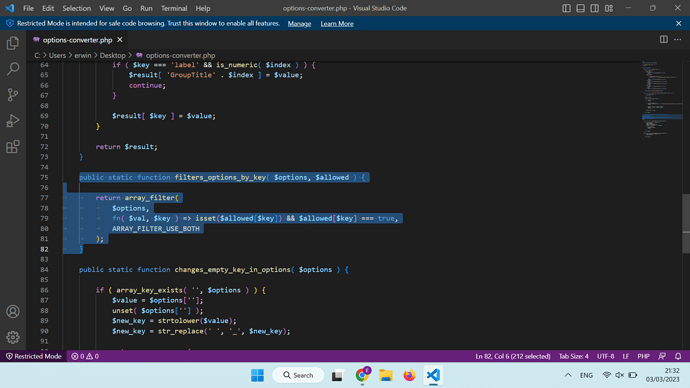The height and width of the screenshot is (388, 690).
Task: Open the View menu
Action: click(x=106, y=8)
